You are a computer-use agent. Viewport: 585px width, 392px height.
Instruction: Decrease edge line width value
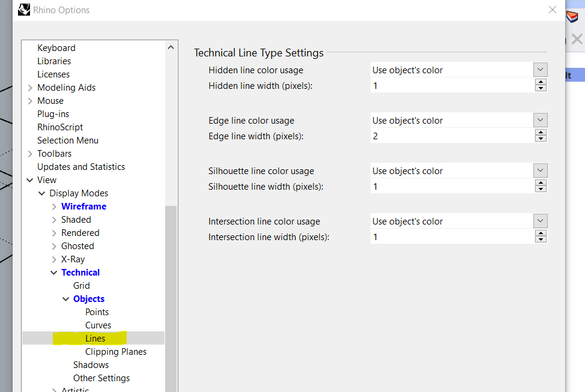[541, 139]
